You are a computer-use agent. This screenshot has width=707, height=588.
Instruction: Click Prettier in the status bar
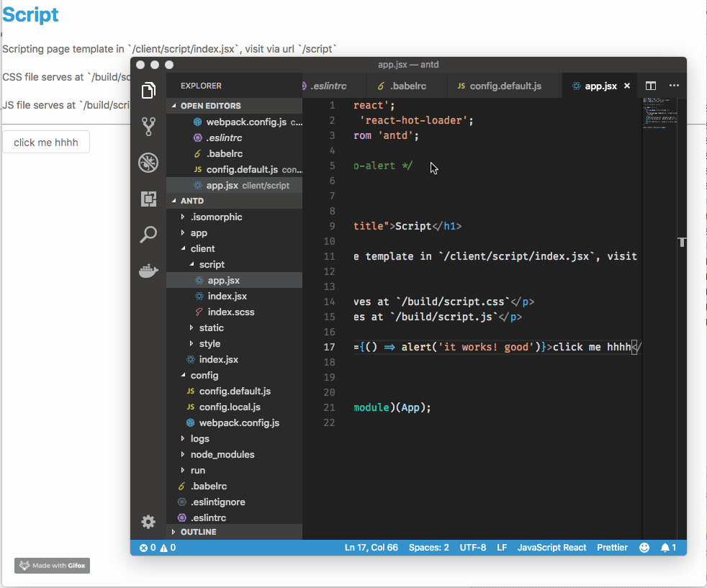[612, 548]
